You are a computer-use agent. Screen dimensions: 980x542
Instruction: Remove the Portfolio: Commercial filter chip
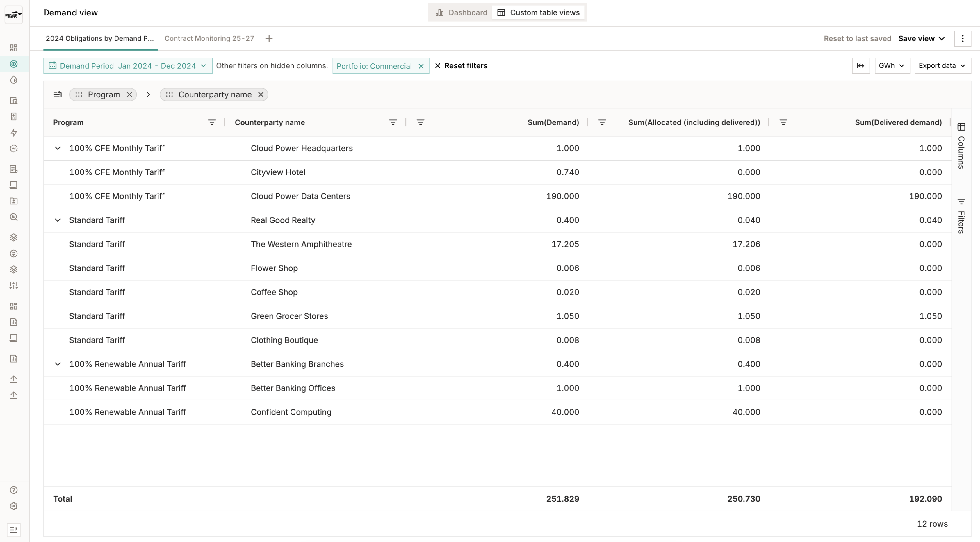click(421, 66)
